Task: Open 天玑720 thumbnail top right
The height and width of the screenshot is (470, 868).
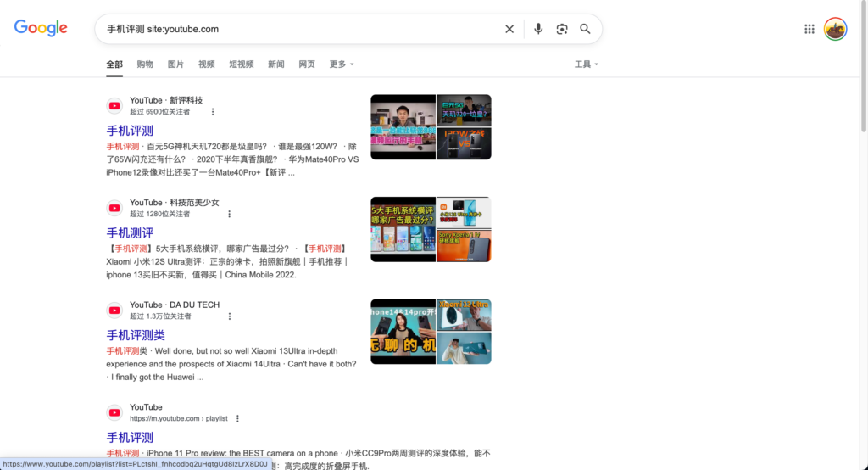Action: coord(464,110)
